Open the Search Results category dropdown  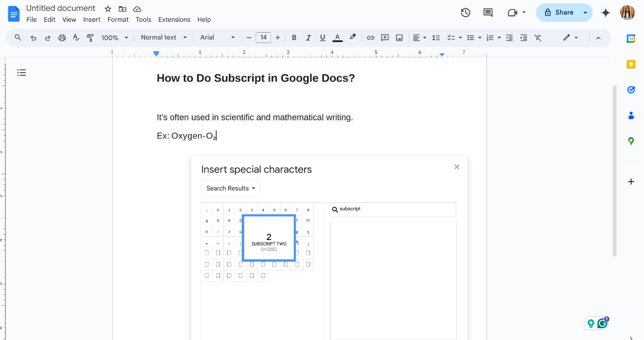pyautogui.click(x=230, y=188)
